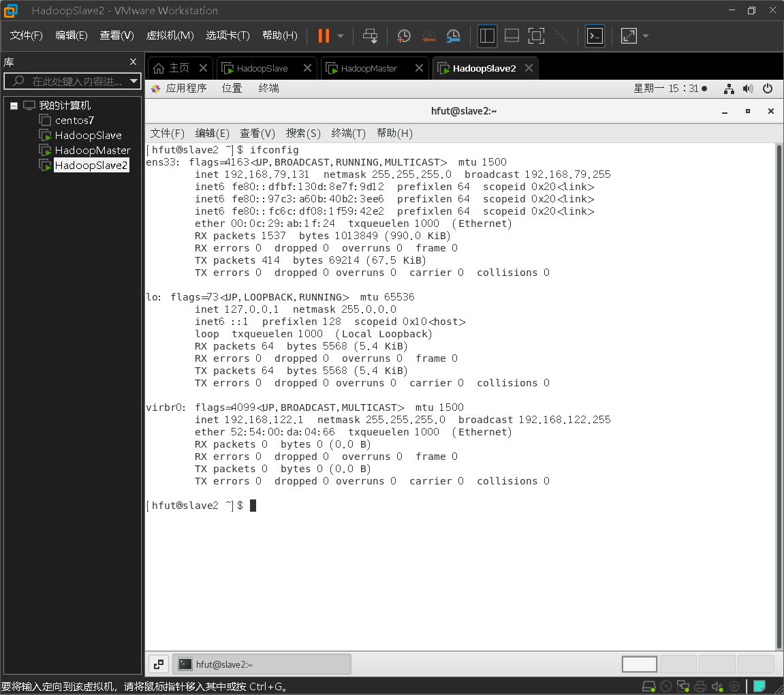Click the terminal vertical scrollbar
Screen dimensions: 784x695
(779, 396)
